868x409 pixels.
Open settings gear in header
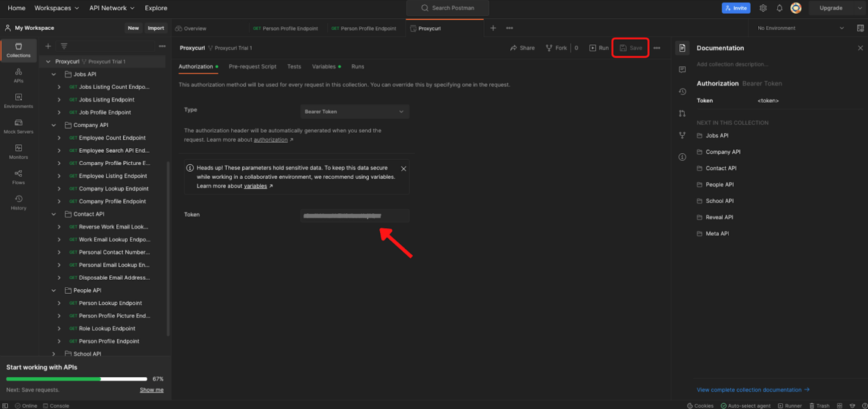coord(763,8)
